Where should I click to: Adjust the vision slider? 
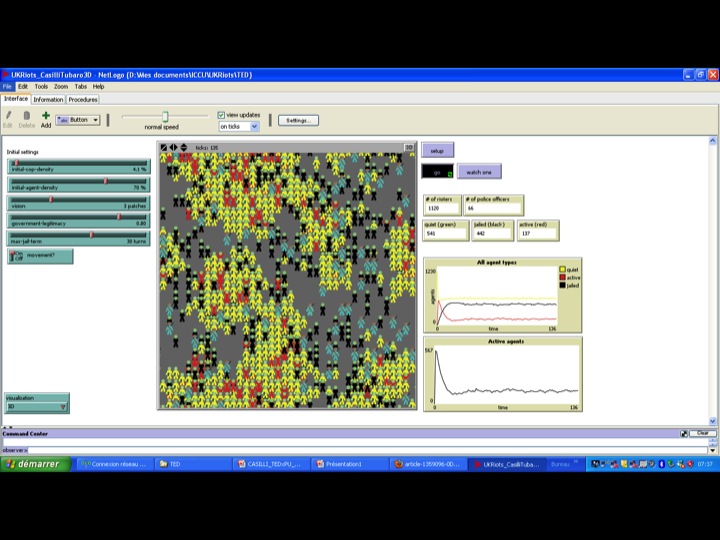[79, 203]
